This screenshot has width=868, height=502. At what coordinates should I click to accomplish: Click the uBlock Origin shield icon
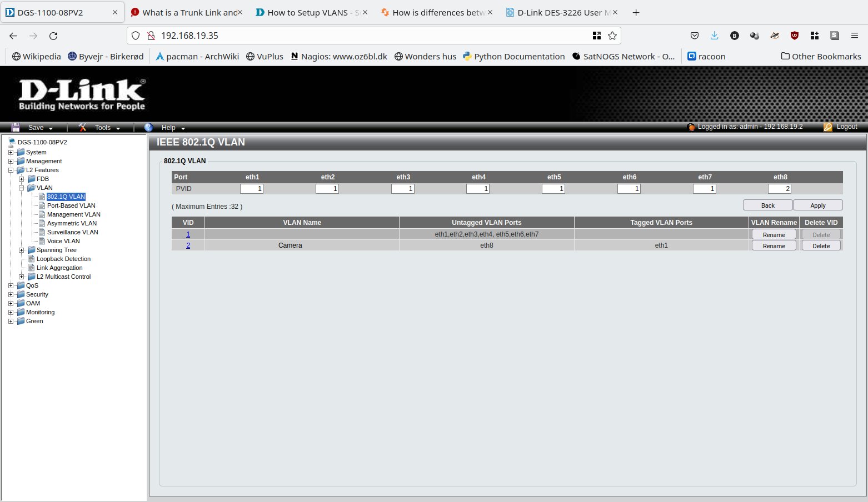[795, 36]
